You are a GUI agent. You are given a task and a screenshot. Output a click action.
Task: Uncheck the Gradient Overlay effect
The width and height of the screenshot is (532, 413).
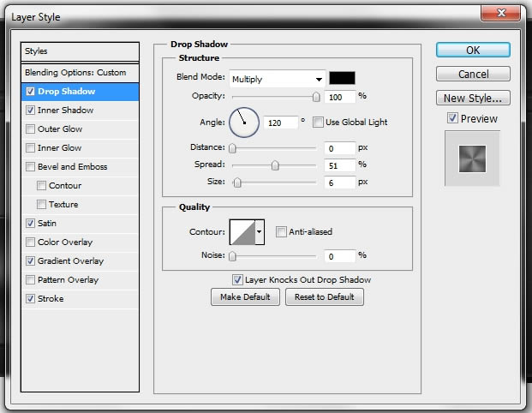[31, 260]
